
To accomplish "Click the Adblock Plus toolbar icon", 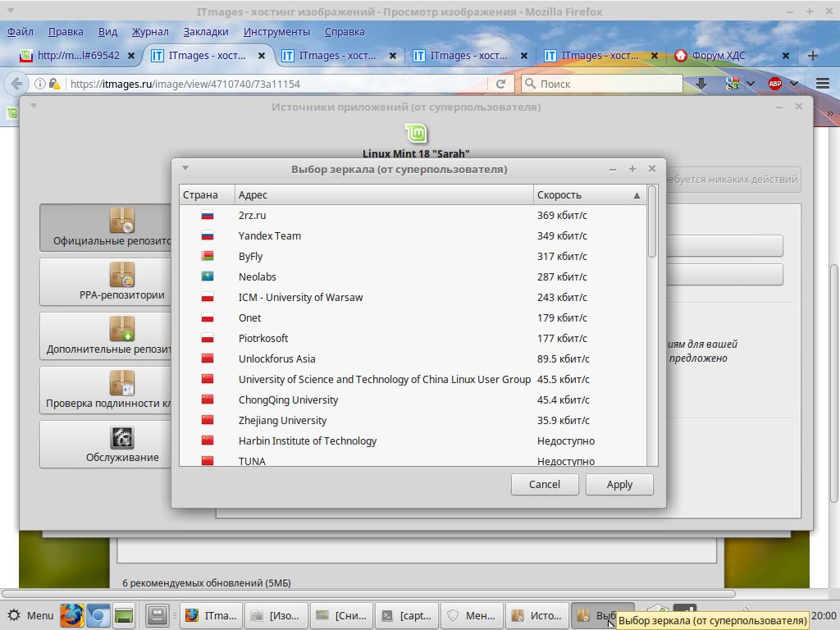I will pos(775,84).
